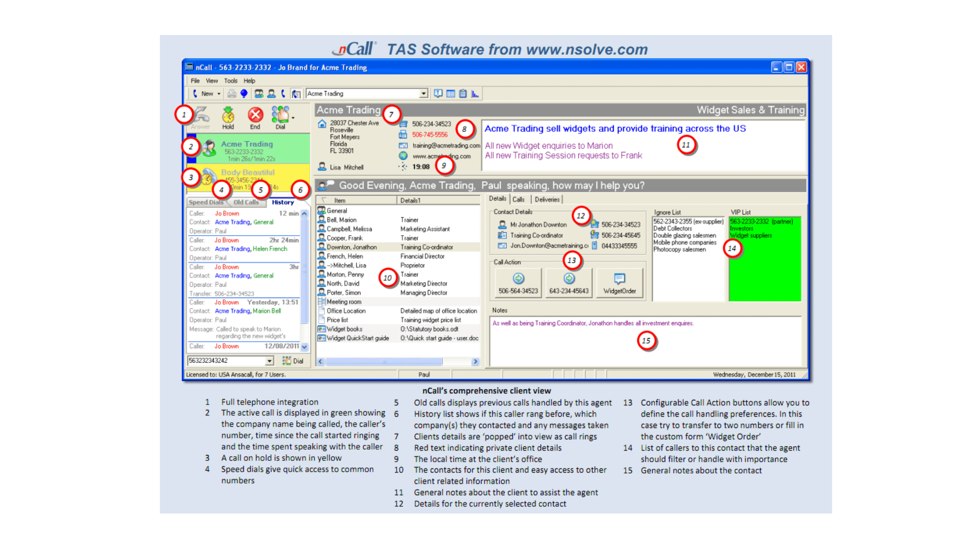Click the globe website icon
This screenshot has height=535, width=980.
(x=403, y=156)
